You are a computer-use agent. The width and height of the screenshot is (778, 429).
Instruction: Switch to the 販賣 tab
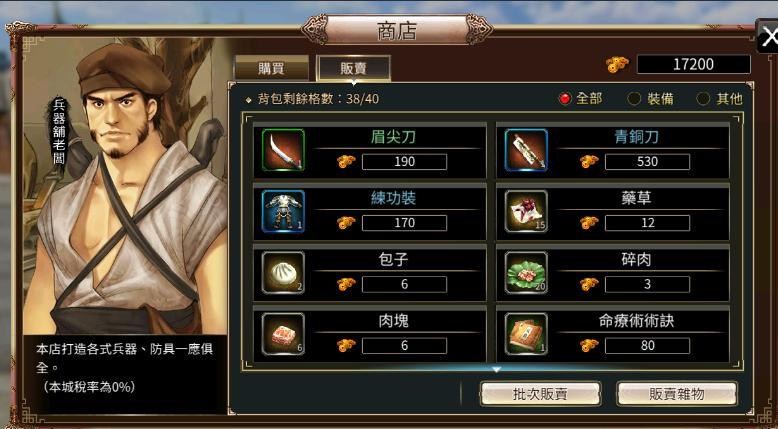[x=353, y=68]
